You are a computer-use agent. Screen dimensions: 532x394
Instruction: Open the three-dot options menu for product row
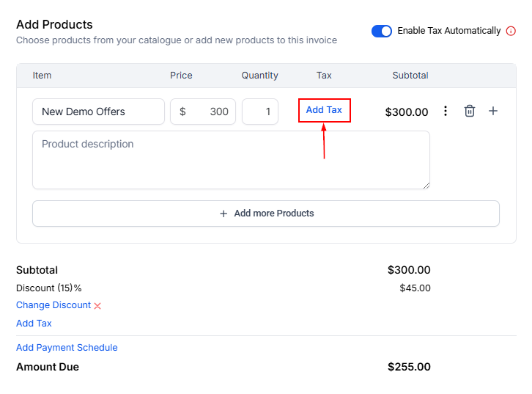[446, 111]
